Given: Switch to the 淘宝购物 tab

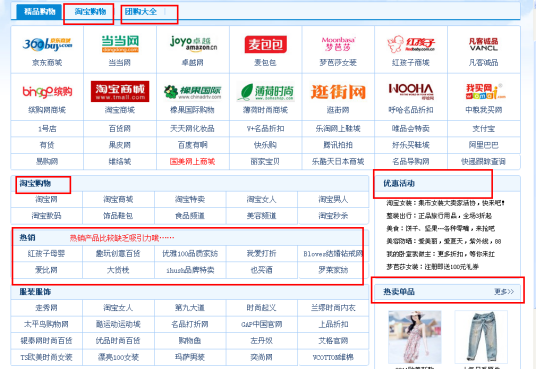Looking at the screenshot, I should click(x=90, y=12).
